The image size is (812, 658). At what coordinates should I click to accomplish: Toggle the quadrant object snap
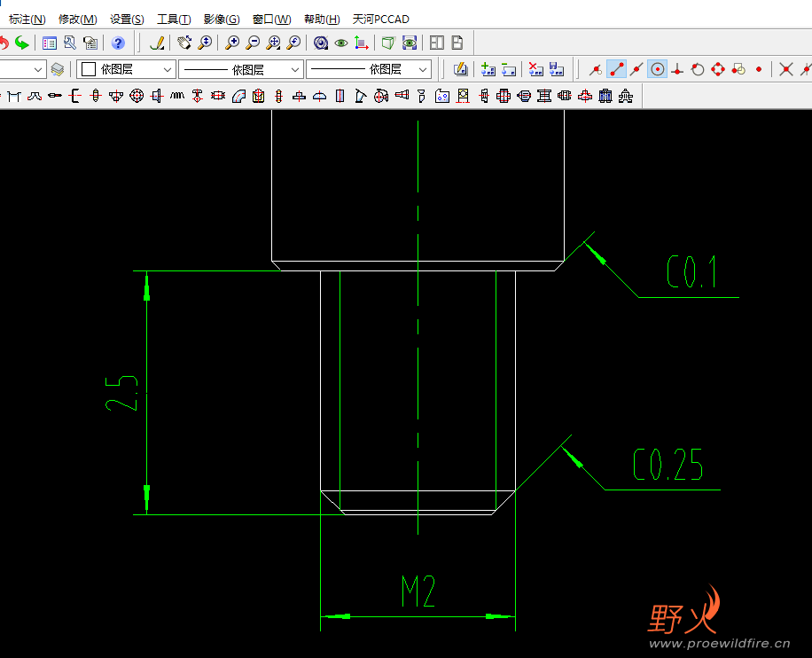pyautogui.click(x=718, y=69)
